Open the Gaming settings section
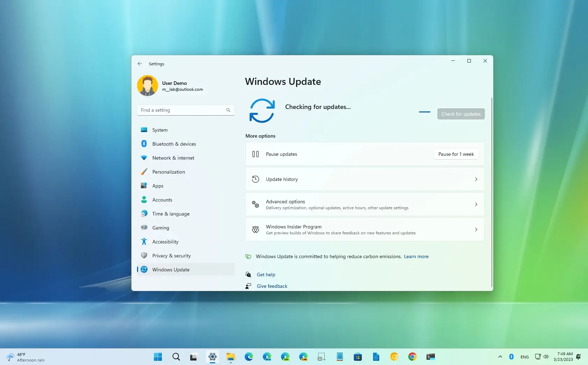 point(186,228)
